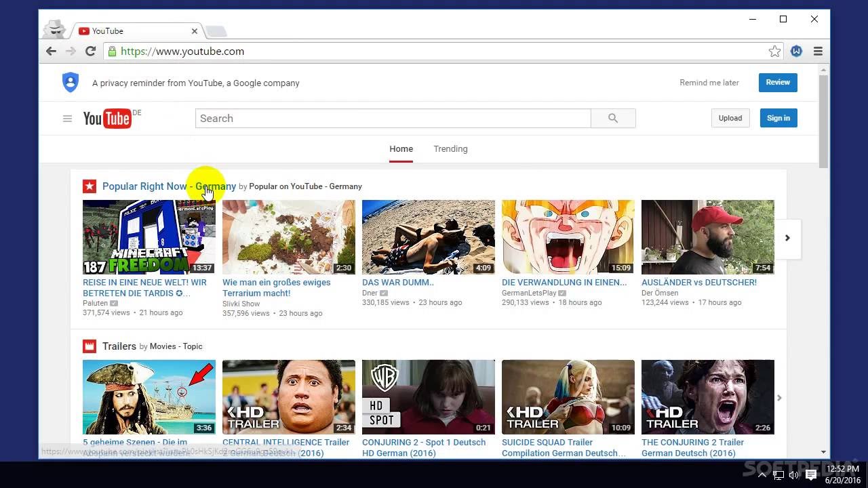Go back with the browser back arrow
The height and width of the screenshot is (488, 868).
pyautogui.click(x=51, y=52)
